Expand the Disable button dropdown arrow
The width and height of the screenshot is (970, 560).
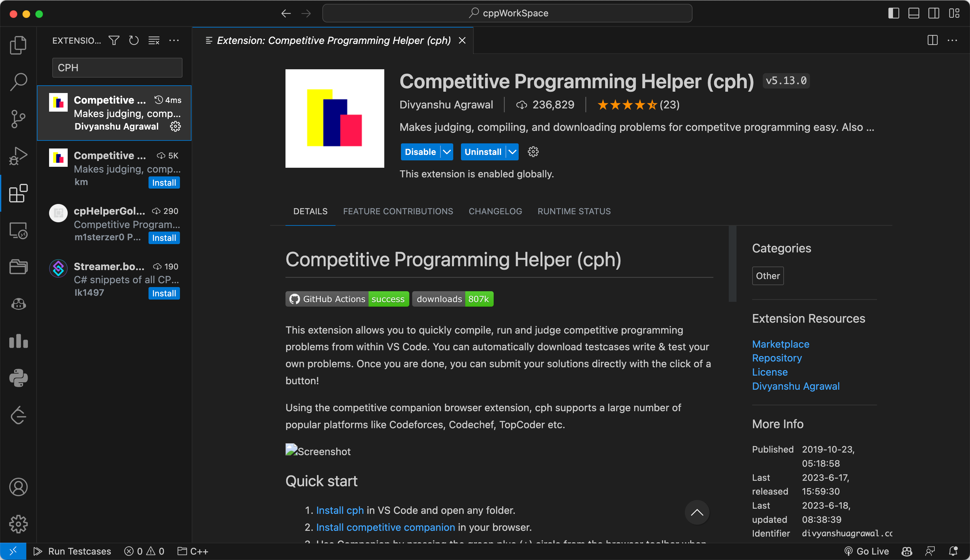pos(447,152)
